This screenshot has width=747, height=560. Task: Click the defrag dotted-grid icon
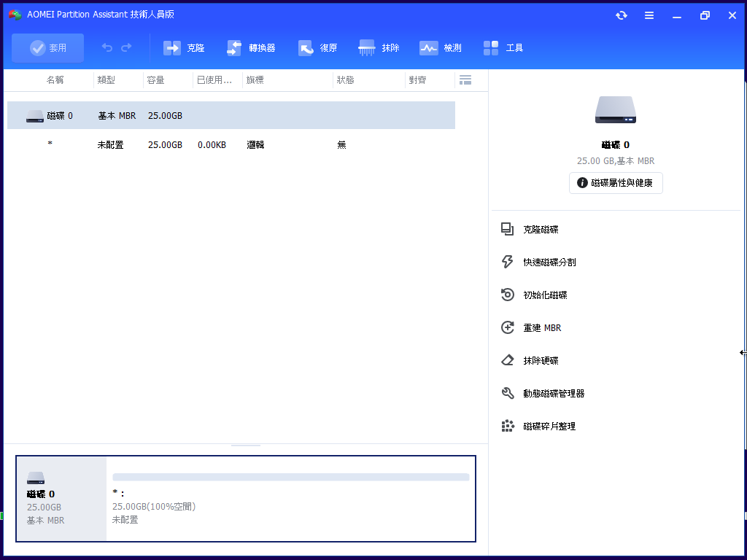pyautogui.click(x=508, y=426)
